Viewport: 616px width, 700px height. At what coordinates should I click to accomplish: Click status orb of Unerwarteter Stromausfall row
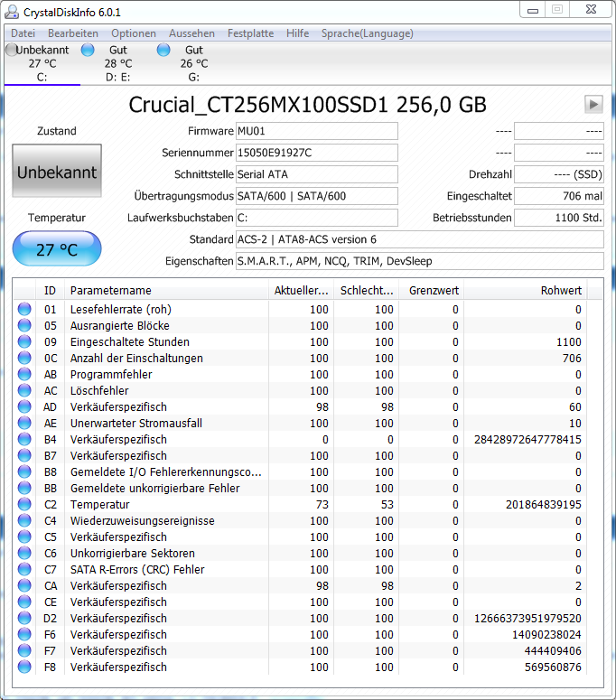24,423
